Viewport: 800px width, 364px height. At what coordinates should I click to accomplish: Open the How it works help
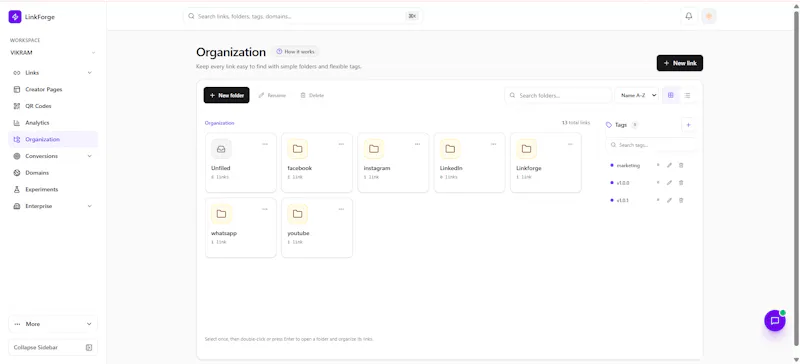click(295, 52)
